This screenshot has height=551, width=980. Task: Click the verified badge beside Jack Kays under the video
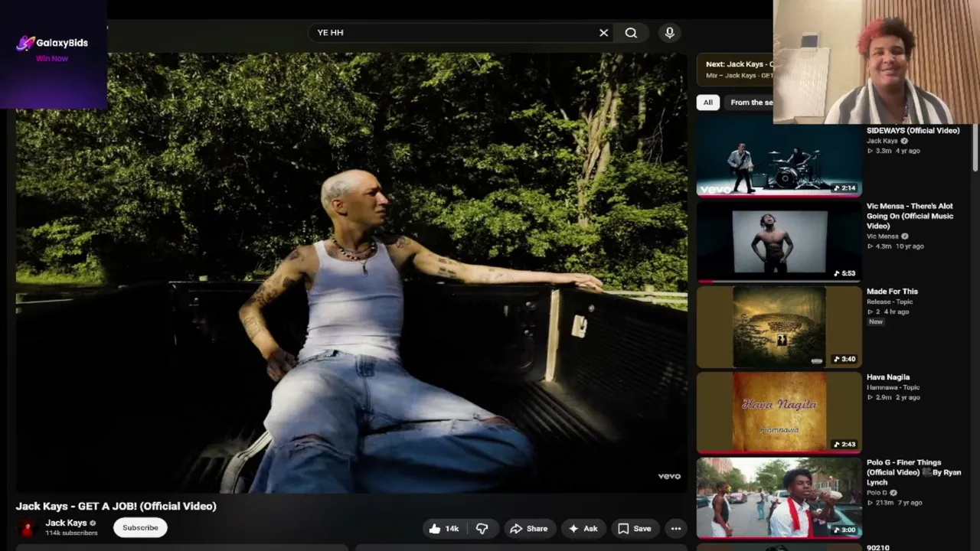pyautogui.click(x=93, y=523)
